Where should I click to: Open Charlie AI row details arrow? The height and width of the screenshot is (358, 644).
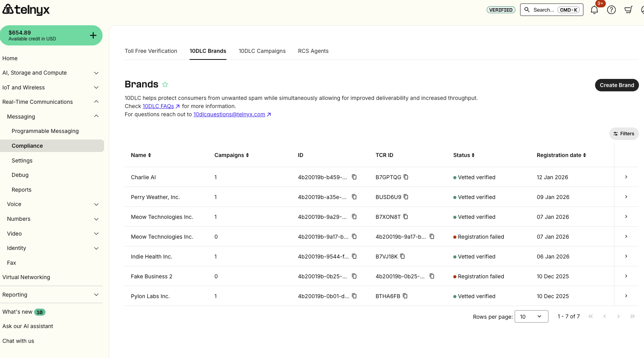coord(626,177)
